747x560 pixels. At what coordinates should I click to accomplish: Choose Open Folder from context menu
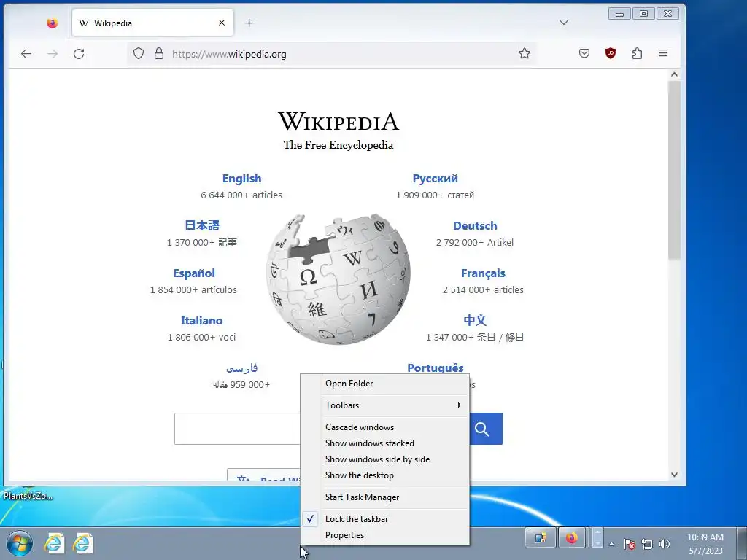tap(385, 384)
